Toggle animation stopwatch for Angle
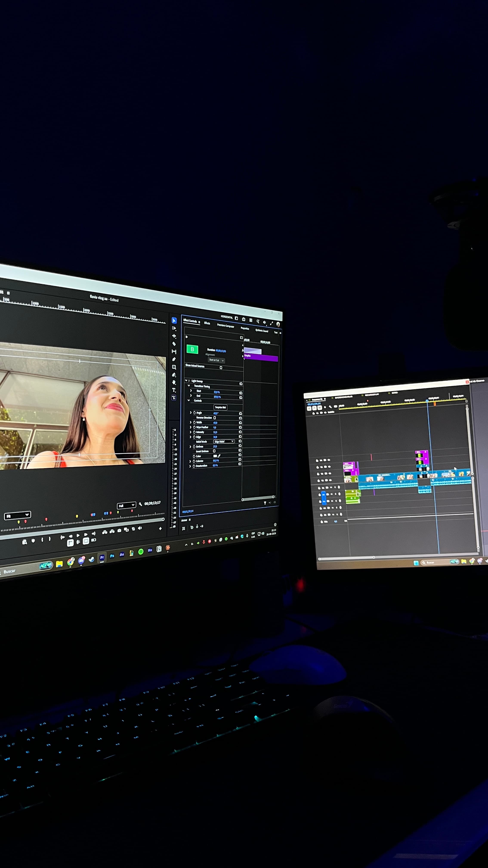This screenshot has width=488, height=868. tap(195, 413)
